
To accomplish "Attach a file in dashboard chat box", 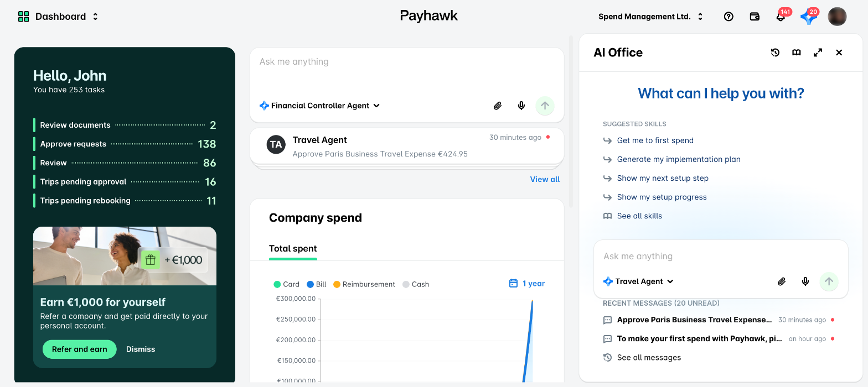I will [x=498, y=106].
